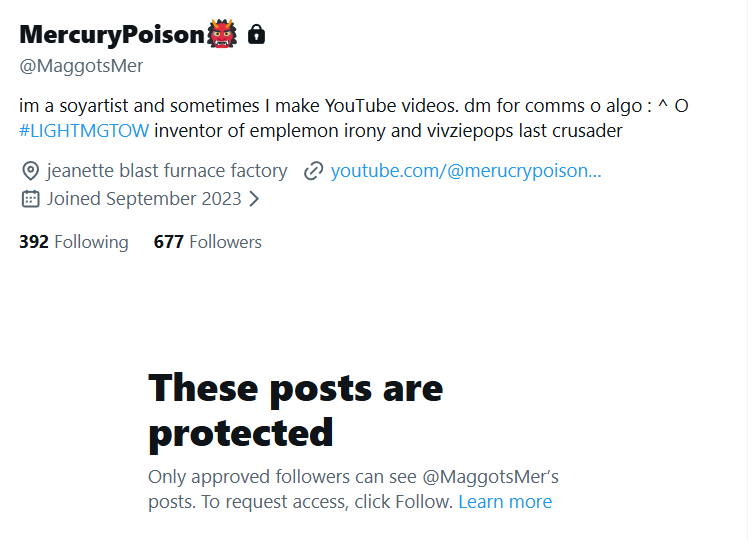Click the location pin icon
748x541 pixels.
30,171
